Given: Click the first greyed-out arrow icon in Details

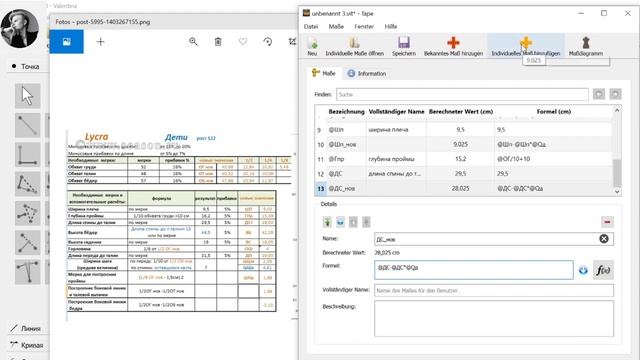Looking at the screenshot, I should (353, 222).
